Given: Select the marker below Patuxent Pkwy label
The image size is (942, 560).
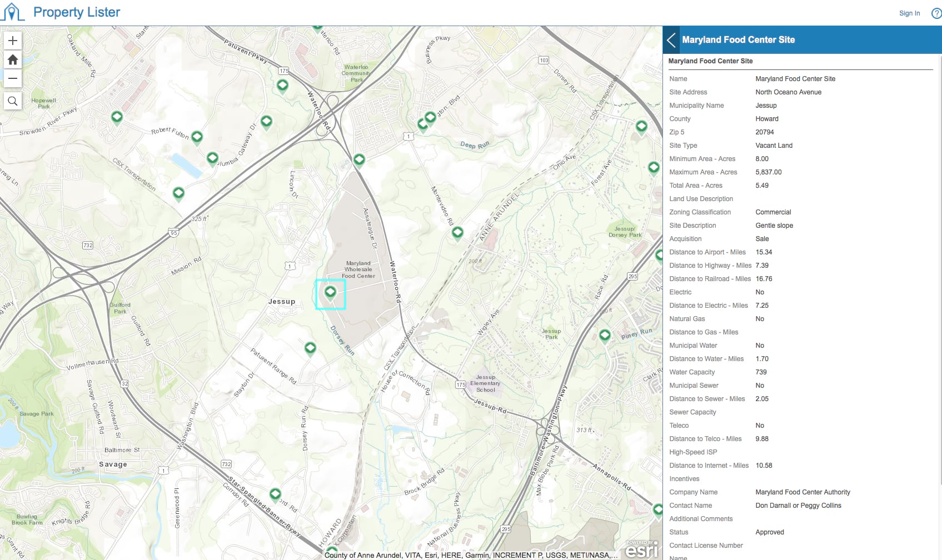Looking at the screenshot, I should click(282, 86).
